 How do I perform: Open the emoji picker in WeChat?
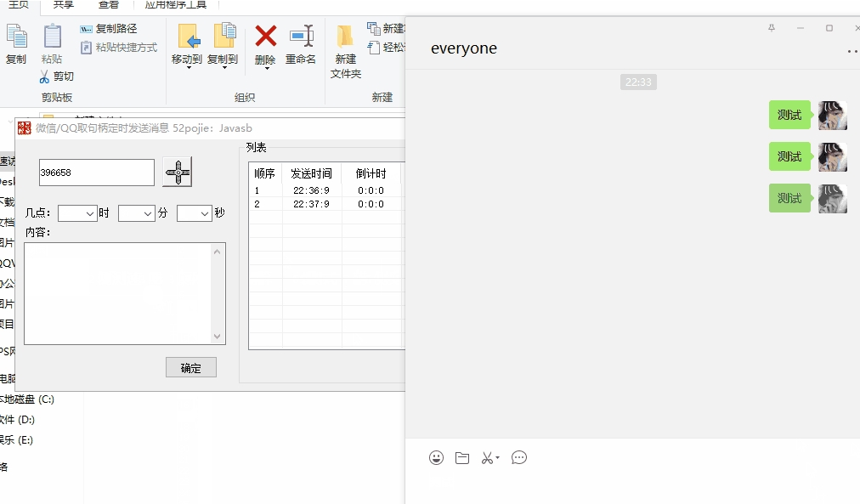[436, 458]
